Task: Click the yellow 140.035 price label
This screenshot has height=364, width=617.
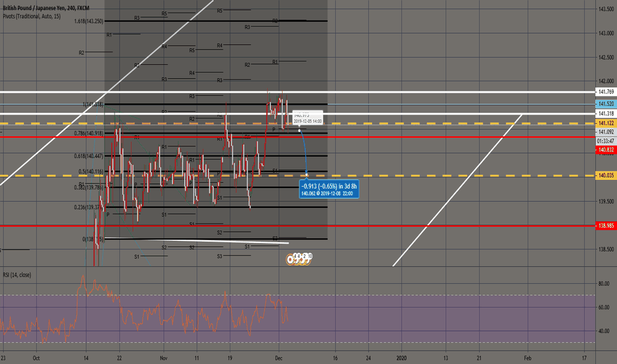Action: click(606, 175)
